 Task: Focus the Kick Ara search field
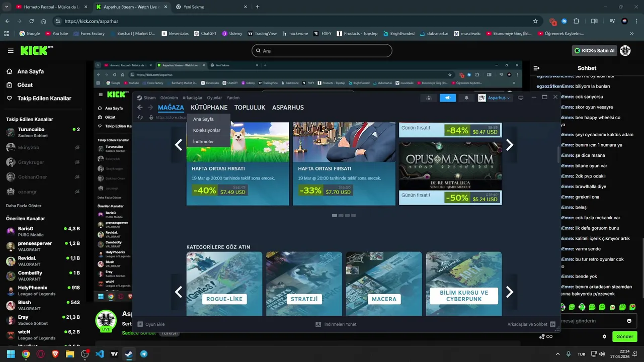point(322,51)
